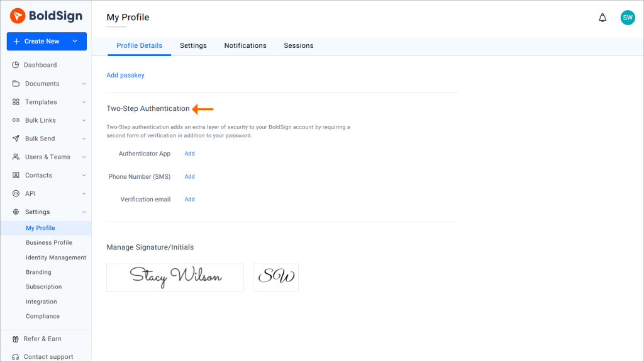The width and height of the screenshot is (644, 362).
Task: Add a Phone Number (SMS)
Action: tap(189, 176)
